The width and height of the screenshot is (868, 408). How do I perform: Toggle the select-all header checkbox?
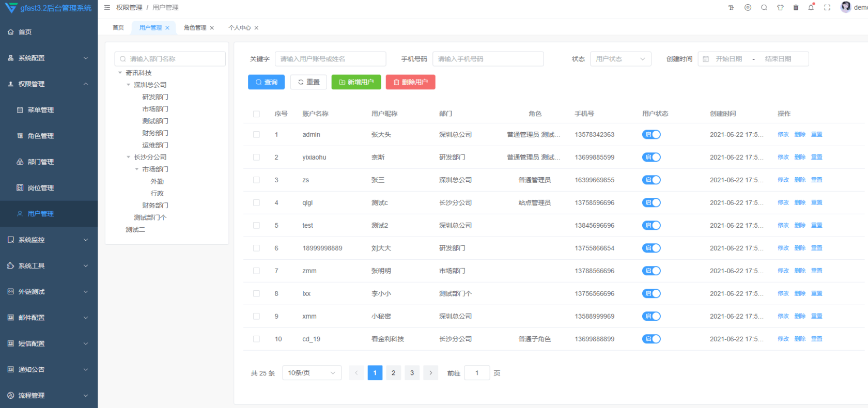point(256,114)
